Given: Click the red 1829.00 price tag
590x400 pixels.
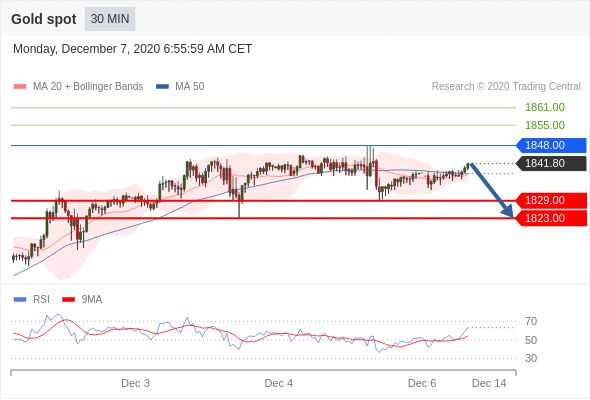Looking at the screenshot, I should (x=551, y=200).
